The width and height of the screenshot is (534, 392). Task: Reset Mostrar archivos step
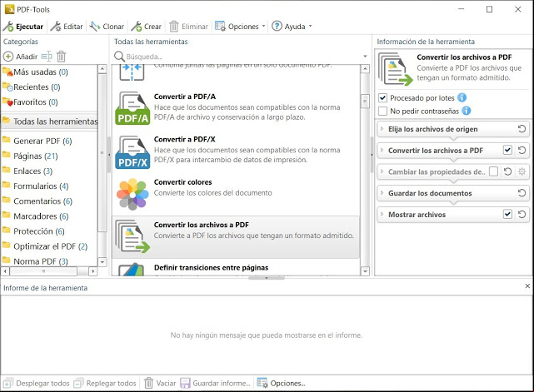pyautogui.click(x=522, y=215)
